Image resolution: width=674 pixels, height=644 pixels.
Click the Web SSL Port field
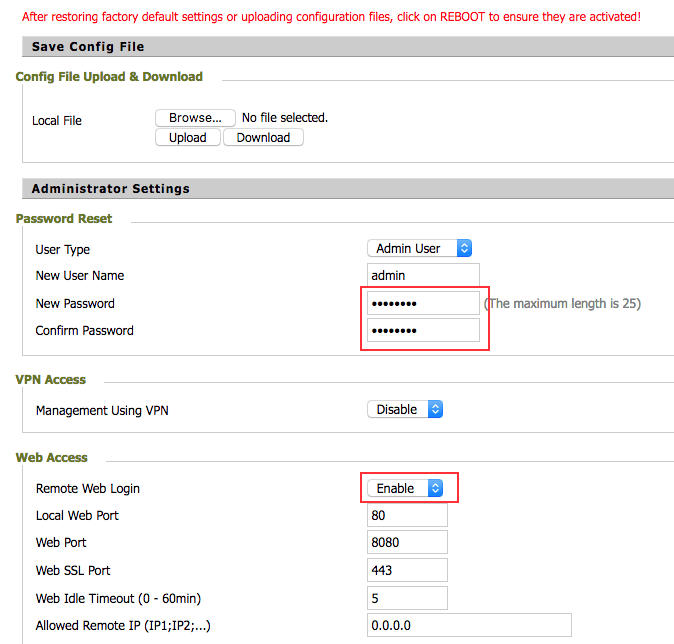click(x=407, y=571)
